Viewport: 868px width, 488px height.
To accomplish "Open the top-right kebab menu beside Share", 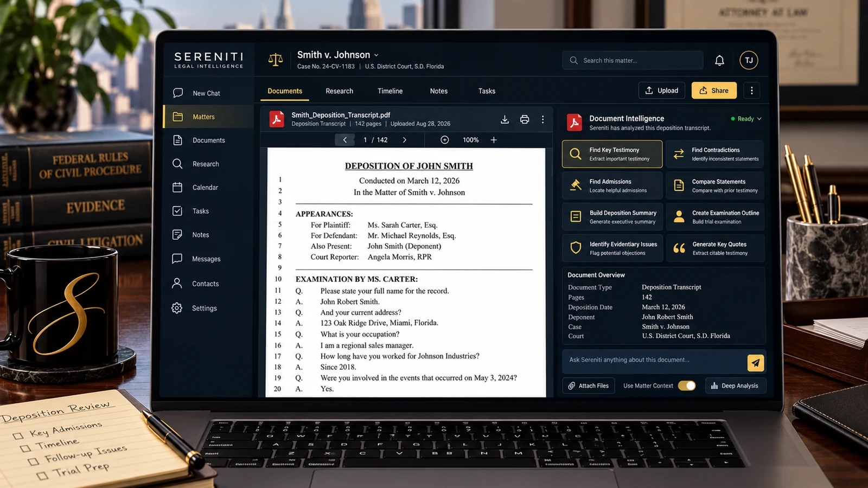I will click(x=751, y=91).
